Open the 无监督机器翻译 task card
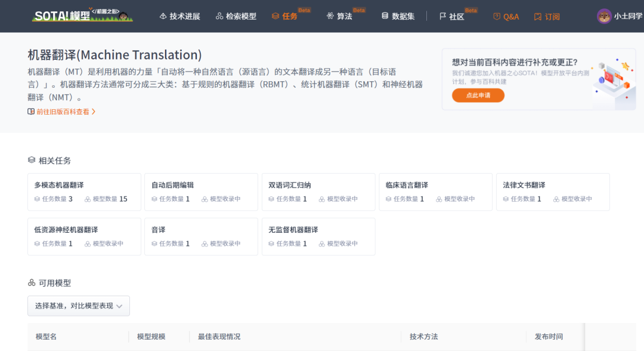 (x=318, y=237)
